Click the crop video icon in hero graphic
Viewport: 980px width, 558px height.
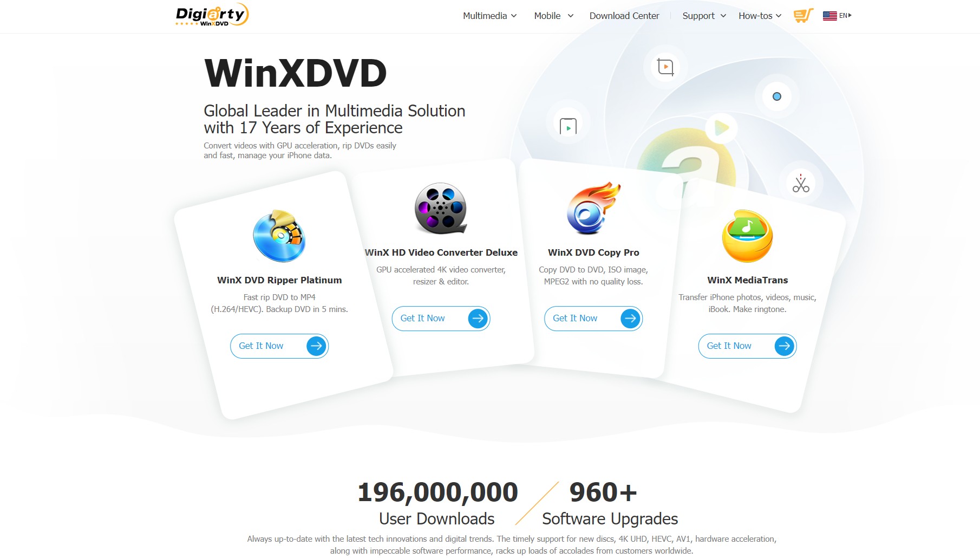(665, 67)
